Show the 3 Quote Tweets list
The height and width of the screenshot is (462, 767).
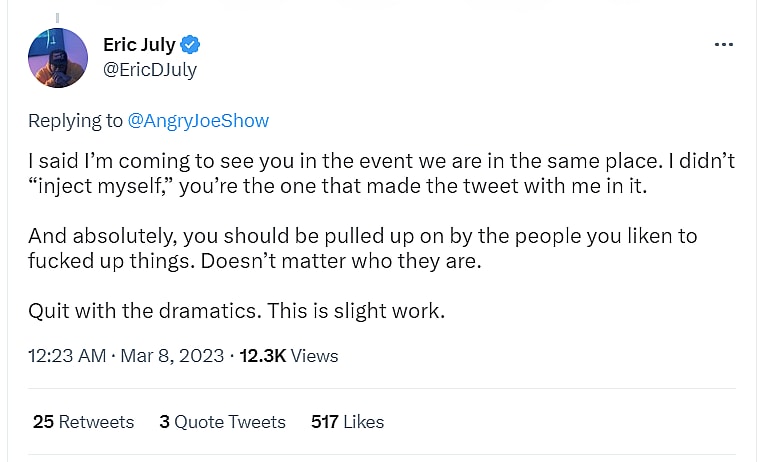pos(222,422)
